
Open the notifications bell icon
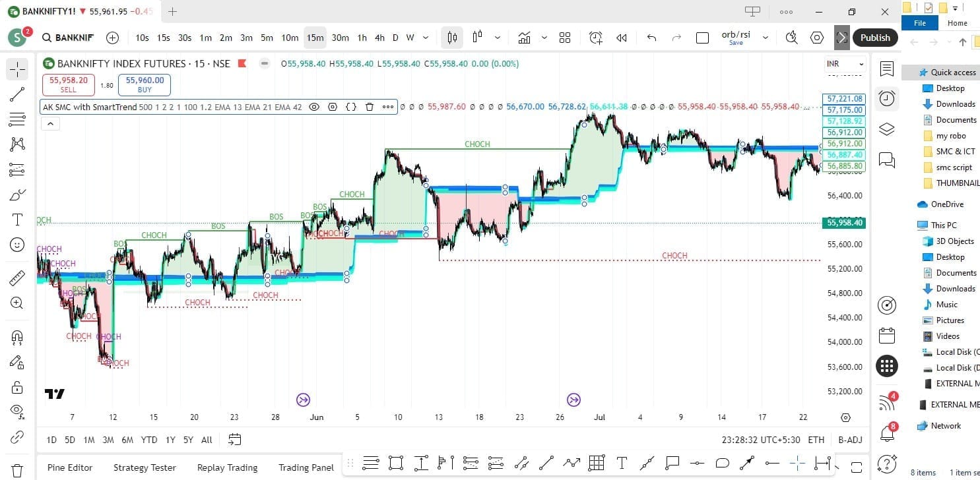click(887, 433)
